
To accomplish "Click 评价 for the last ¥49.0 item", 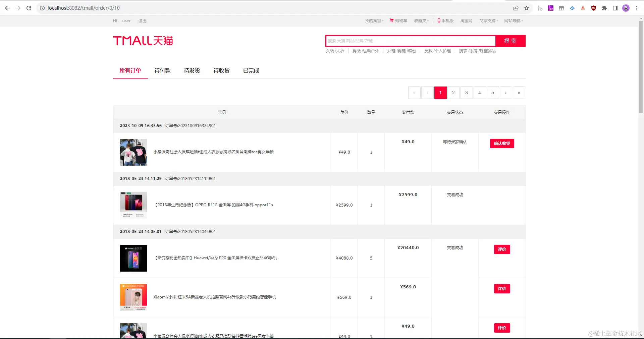I will point(502,328).
